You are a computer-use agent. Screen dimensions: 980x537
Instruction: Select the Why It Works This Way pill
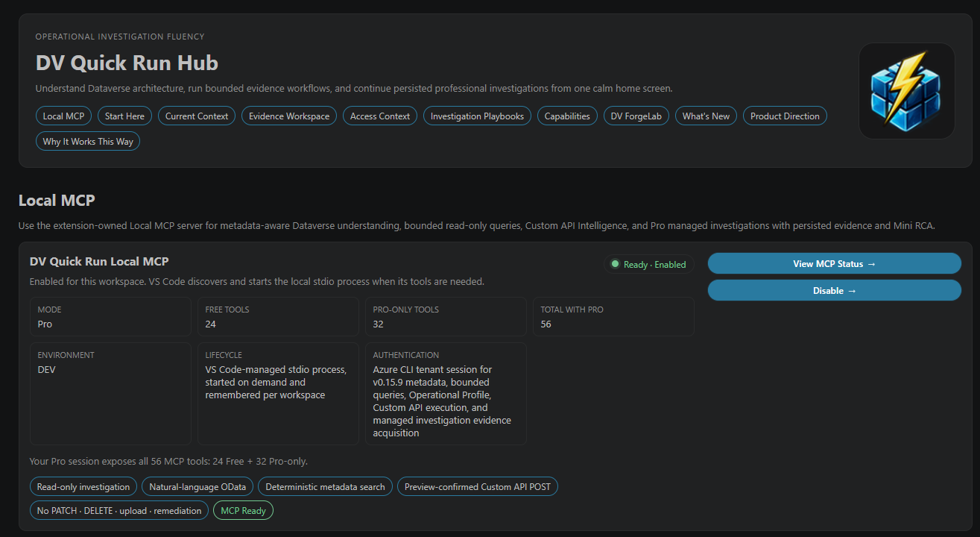click(88, 141)
